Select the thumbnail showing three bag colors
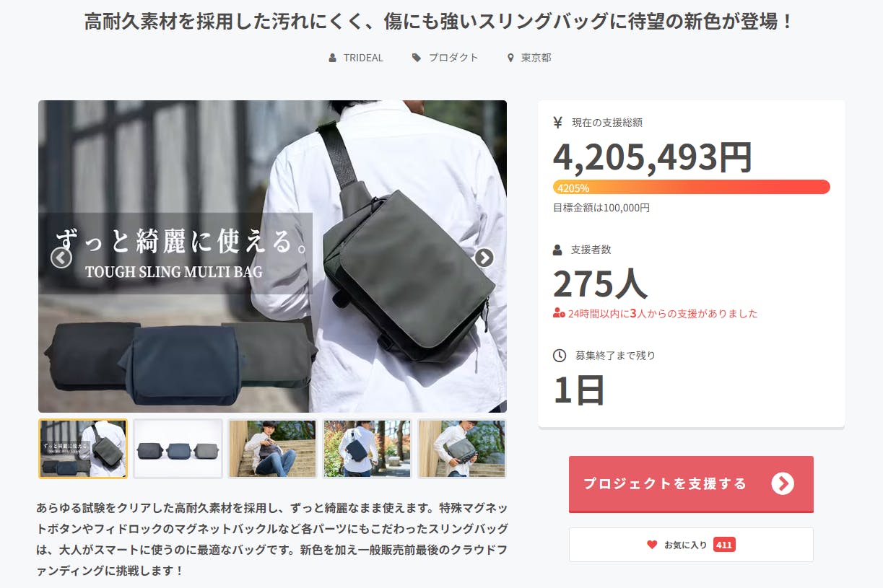This screenshot has width=883, height=588. pyautogui.click(x=178, y=449)
